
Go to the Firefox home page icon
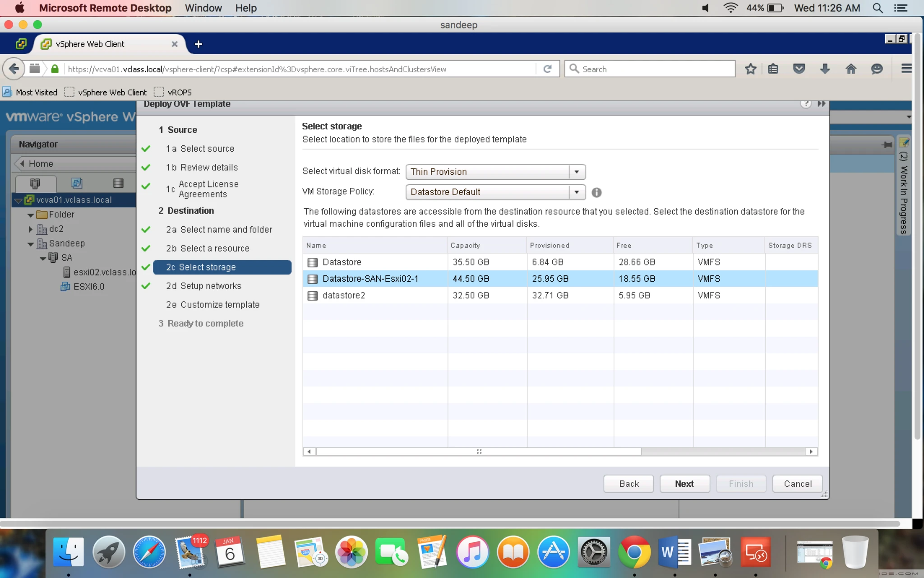click(850, 69)
